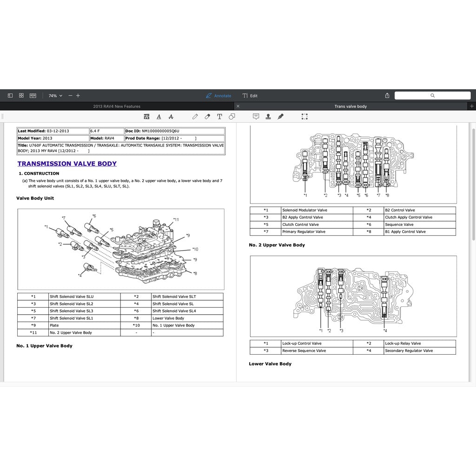Select the underline text tool
Viewport: 476px width, 476px height.
coord(159,117)
